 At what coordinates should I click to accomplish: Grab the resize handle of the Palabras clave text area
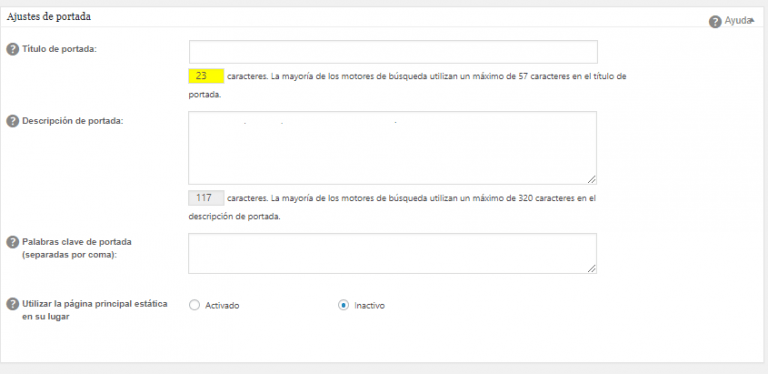592,269
